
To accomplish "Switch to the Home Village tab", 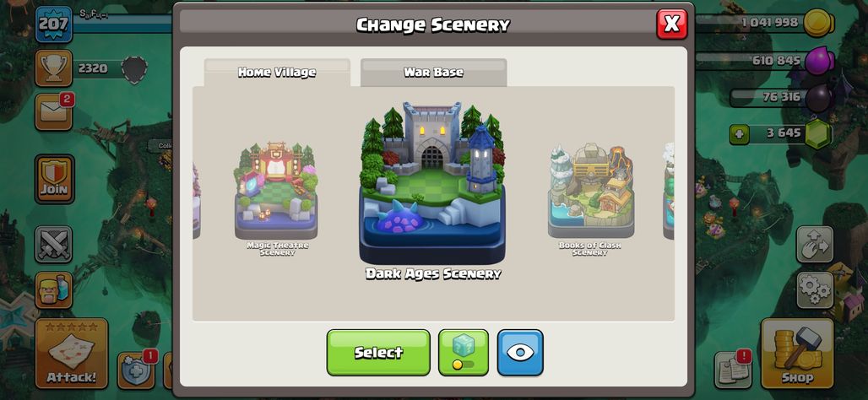I will coord(277,73).
